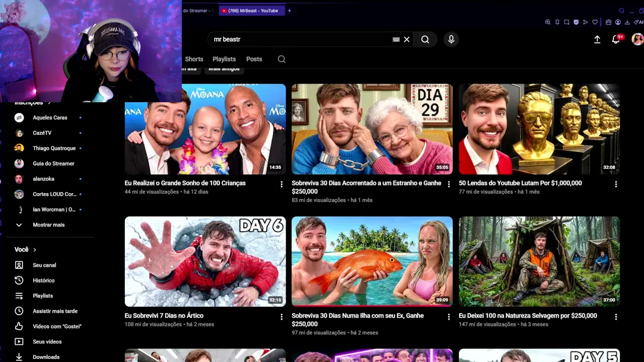
Task: Click the snapshot selection icon in toolbar
Action: [567, 22]
